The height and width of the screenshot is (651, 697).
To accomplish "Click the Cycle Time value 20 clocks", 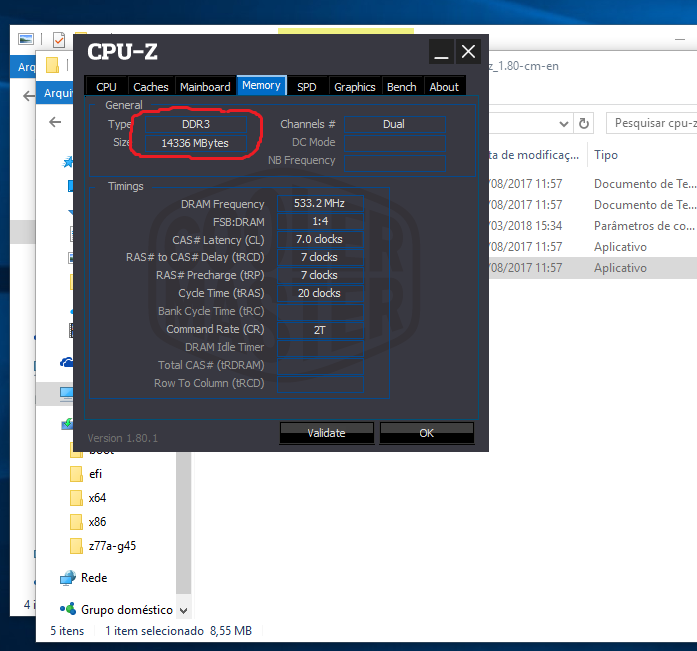I will pyautogui.click(x=320, y=293).
